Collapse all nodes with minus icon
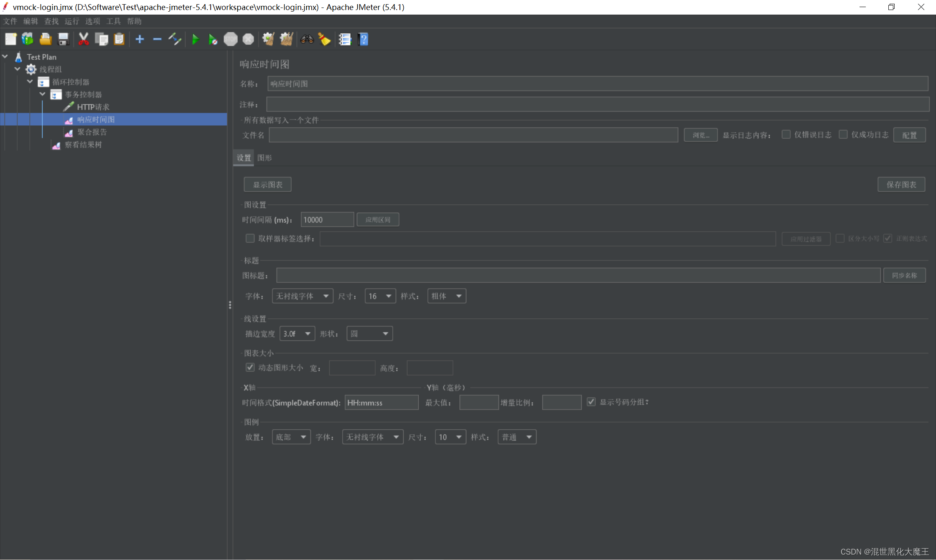Viewport: 936px width, 560px height. pos(157,39)
